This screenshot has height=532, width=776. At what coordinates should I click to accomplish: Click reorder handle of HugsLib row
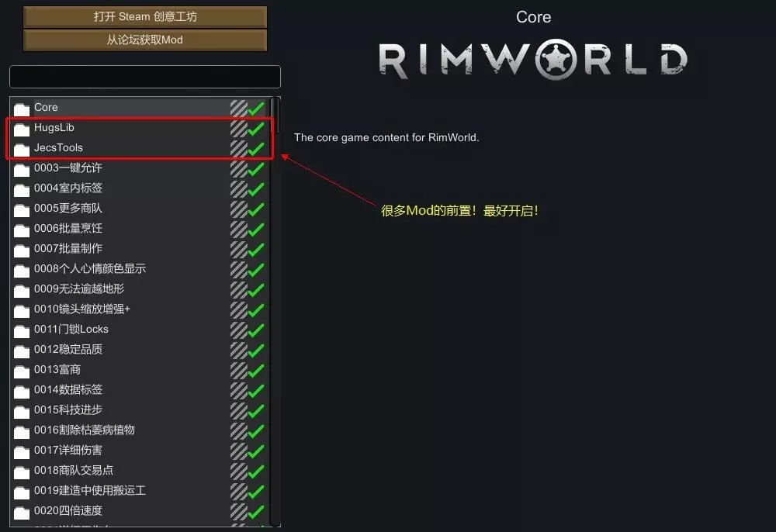click(238, 129)
